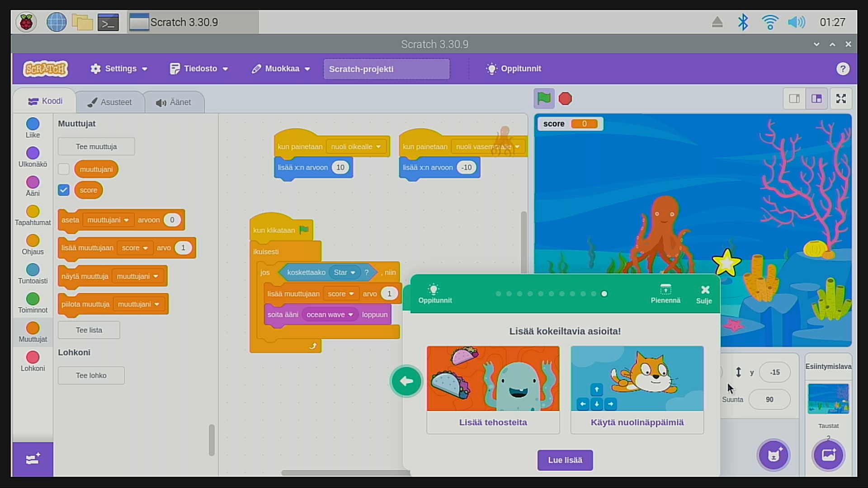Click the Tee lohko button
This screenshot has width=868, height=488.
pyautogui.click(x=91, y=375)
